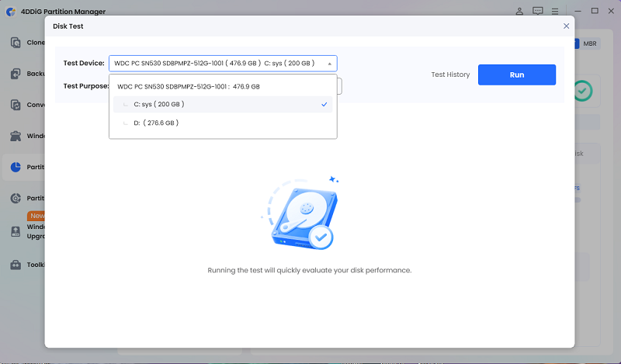Click the Test Purpose dropdown edge

(339, 86)
